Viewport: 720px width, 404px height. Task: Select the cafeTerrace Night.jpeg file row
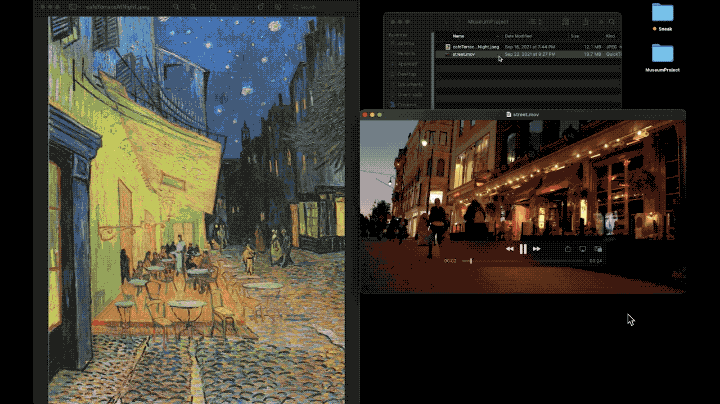pos(475,47)
